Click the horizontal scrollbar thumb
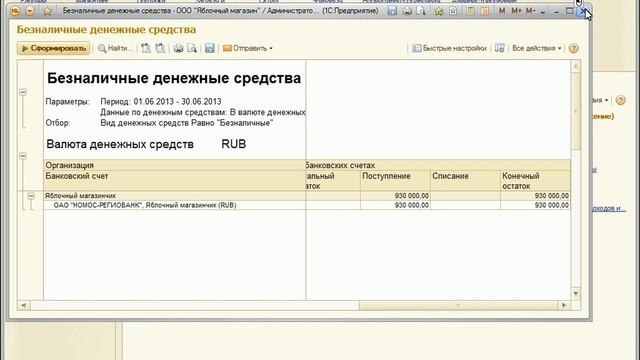This screenshot has width=640, height=360. [x=458, y=305]
